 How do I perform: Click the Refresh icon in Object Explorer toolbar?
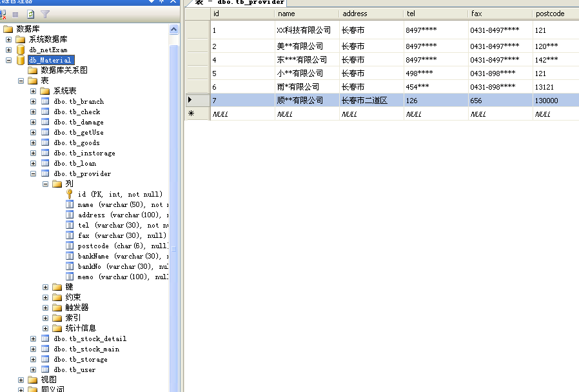coord(30,15)
